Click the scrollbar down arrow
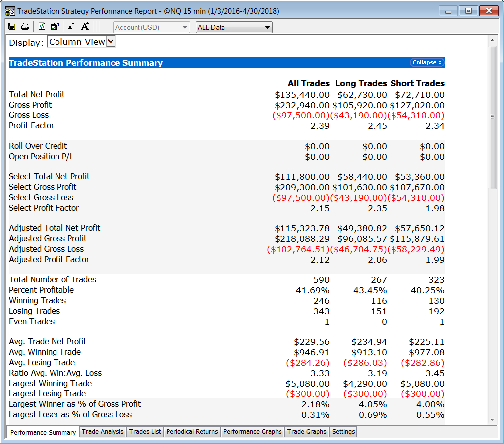Screen dimensions: 504x444 tap(492, 420)
